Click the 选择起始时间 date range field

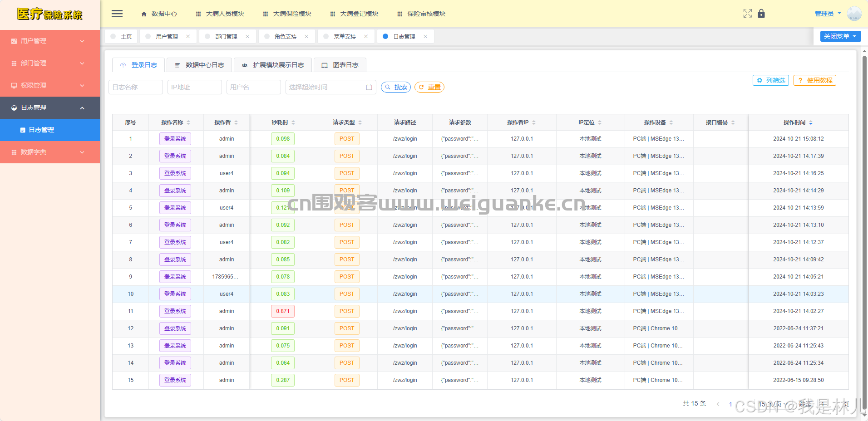pos(331,87)
